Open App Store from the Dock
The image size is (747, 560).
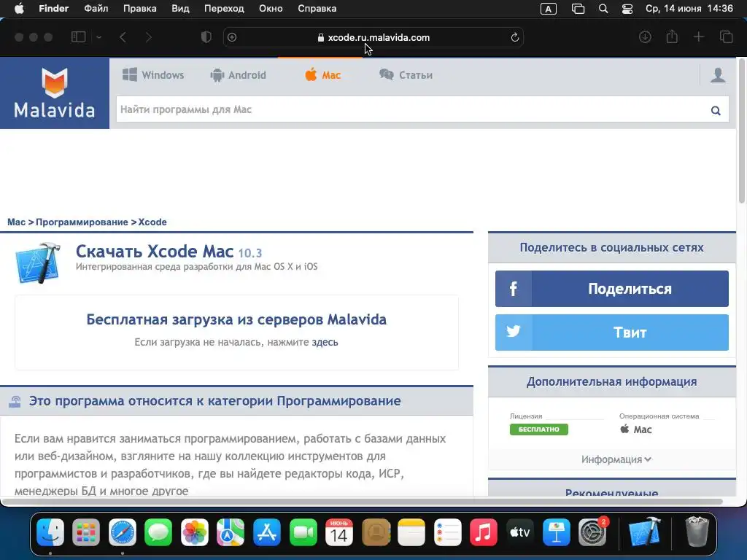(267, 532)
